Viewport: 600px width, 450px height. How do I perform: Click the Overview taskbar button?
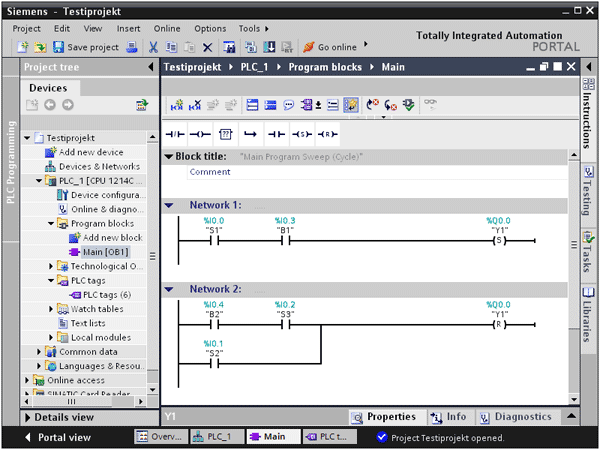[x=161, y=437]
